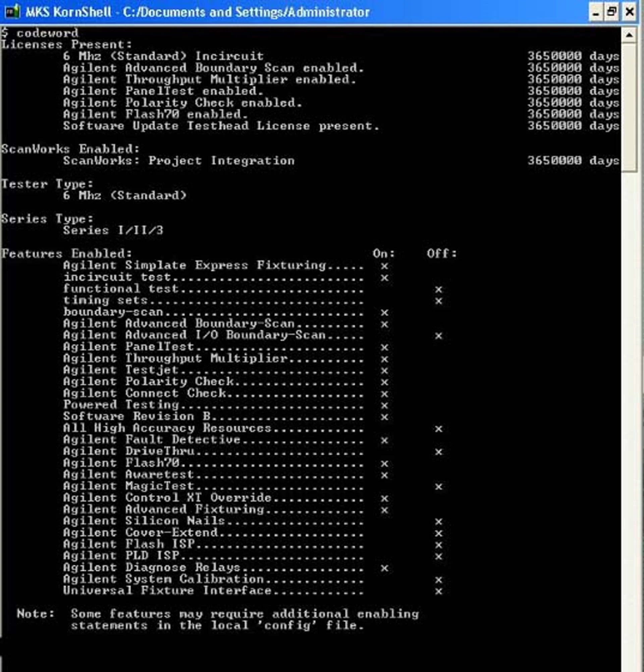Click the 'Features Enabled:' heading
Viewport: 644px width, 672px height.
click(66, 254)
